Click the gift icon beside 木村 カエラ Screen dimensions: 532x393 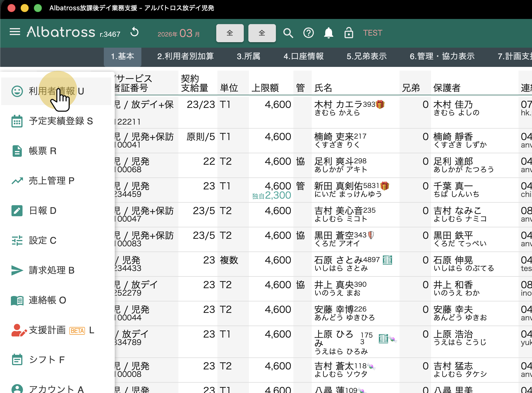(380, 104)
